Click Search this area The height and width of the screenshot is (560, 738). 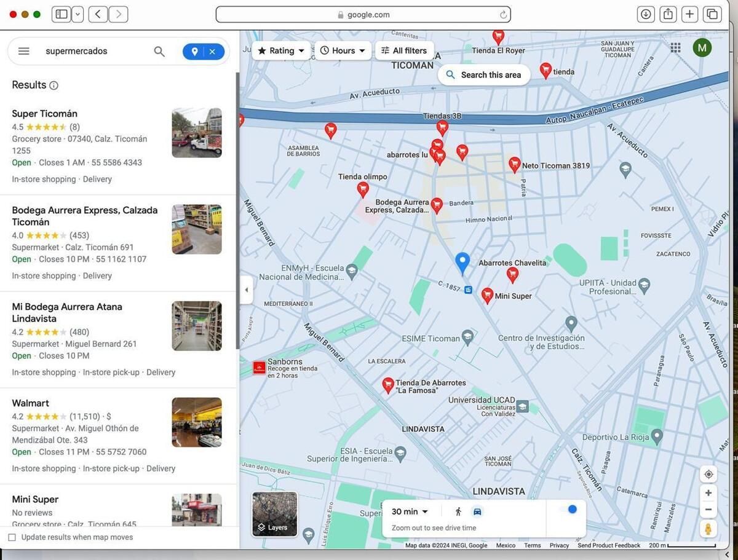coord(484,75)
